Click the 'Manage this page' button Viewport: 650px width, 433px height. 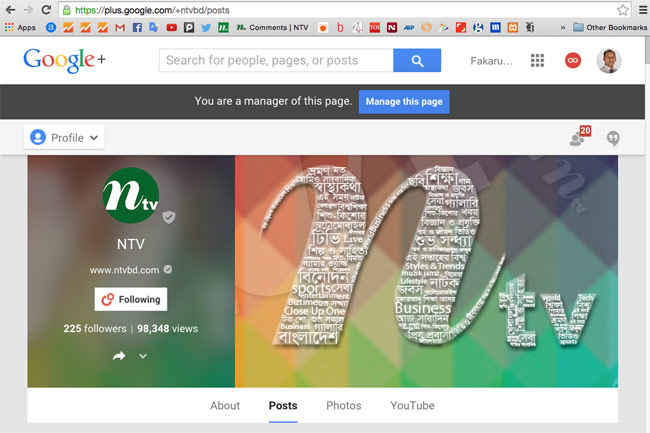click(x=404, y=102)
